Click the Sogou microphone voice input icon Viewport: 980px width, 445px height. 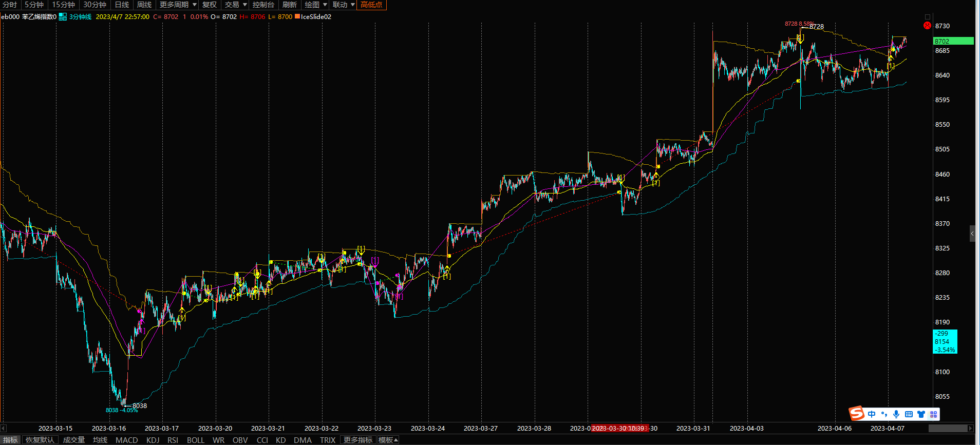(x=896, y=414)
